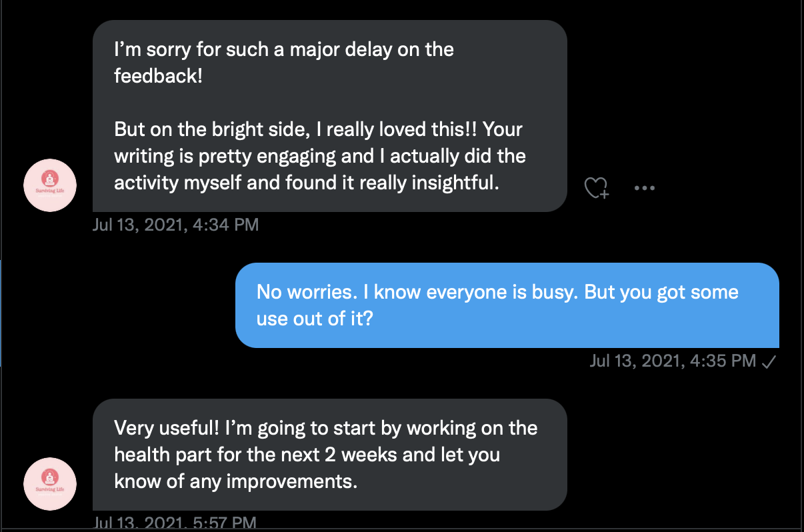Click the "But on the bright side" line

pyautogui.click(x=318, y=129)
